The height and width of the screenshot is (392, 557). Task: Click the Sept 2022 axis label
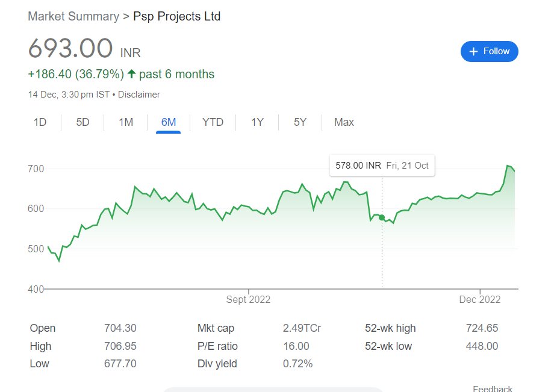click(x=248, y=300)
